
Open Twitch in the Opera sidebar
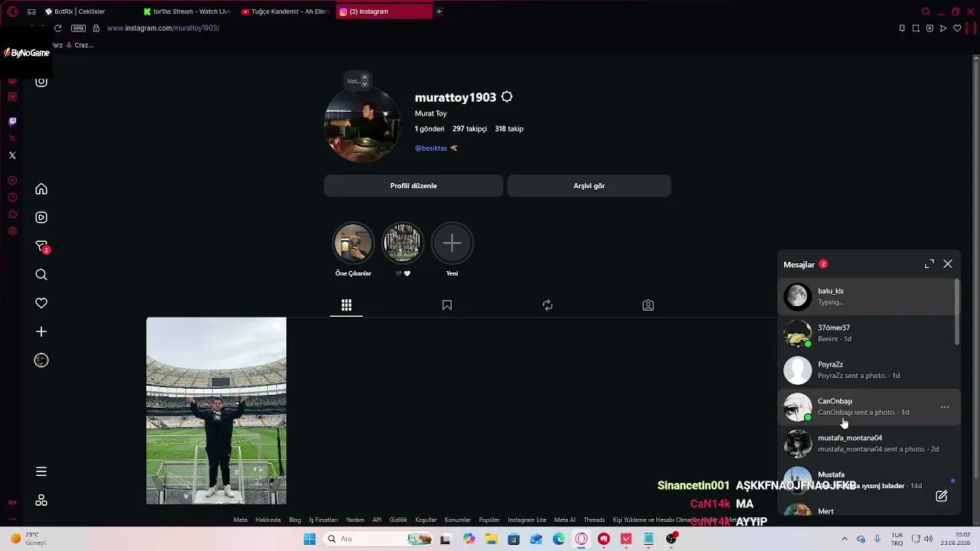[12, 121]
